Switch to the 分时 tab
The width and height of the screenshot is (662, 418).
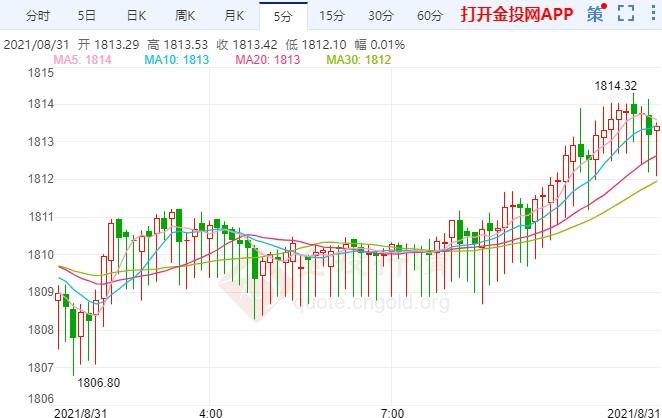38,16
